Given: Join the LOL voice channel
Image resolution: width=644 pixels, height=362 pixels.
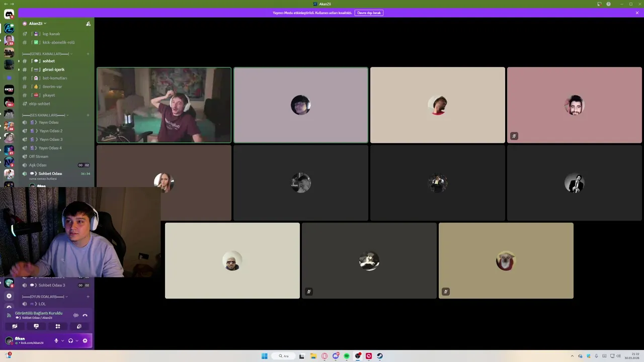Looking at the screenshot, I should pos(55,304).
